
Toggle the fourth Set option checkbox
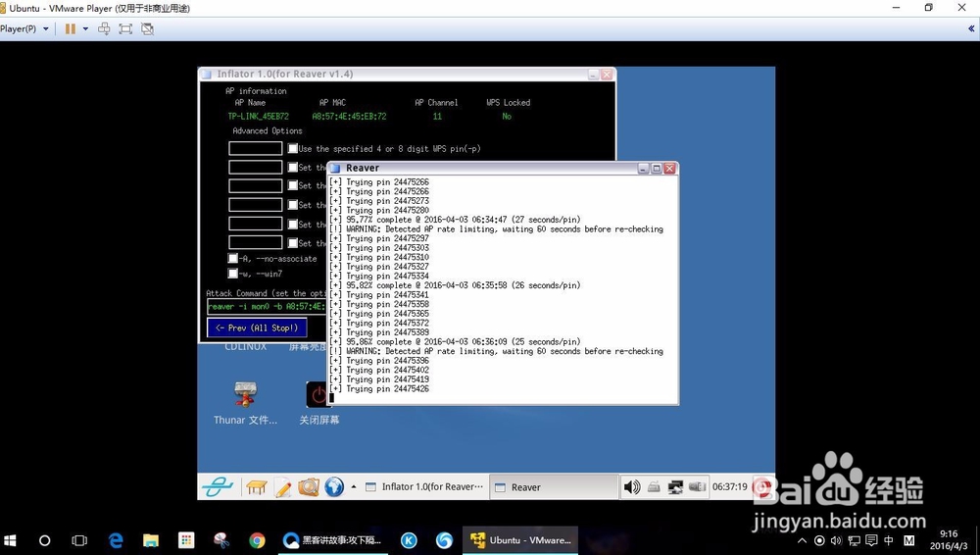point(292,205)
